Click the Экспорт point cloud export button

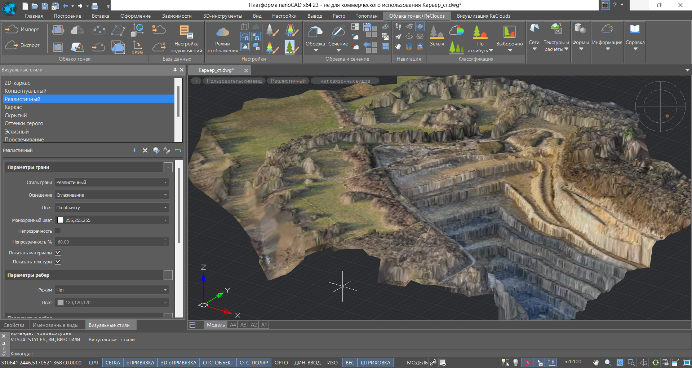[22, 45]
